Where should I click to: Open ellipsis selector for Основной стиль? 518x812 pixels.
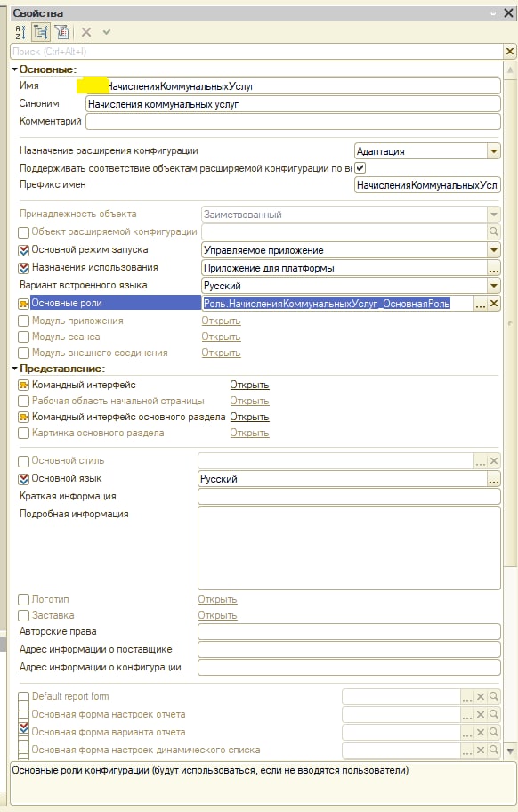[481, 461]
